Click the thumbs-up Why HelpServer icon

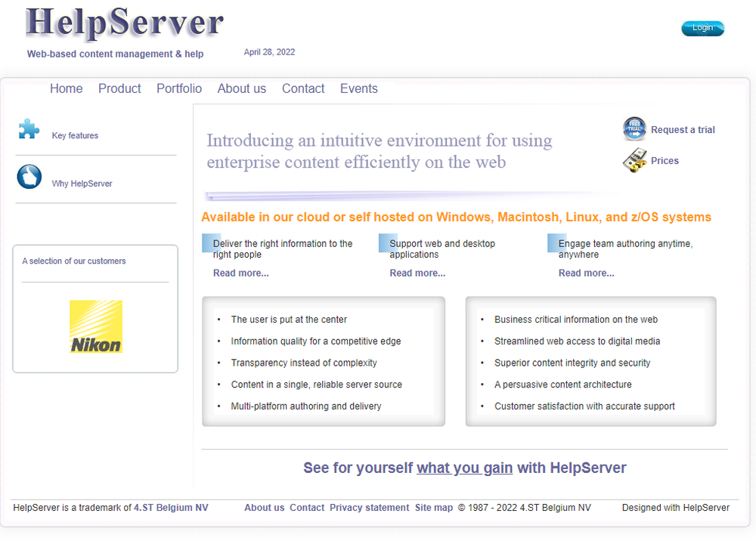pyautogui.click(x=29, y=177)
